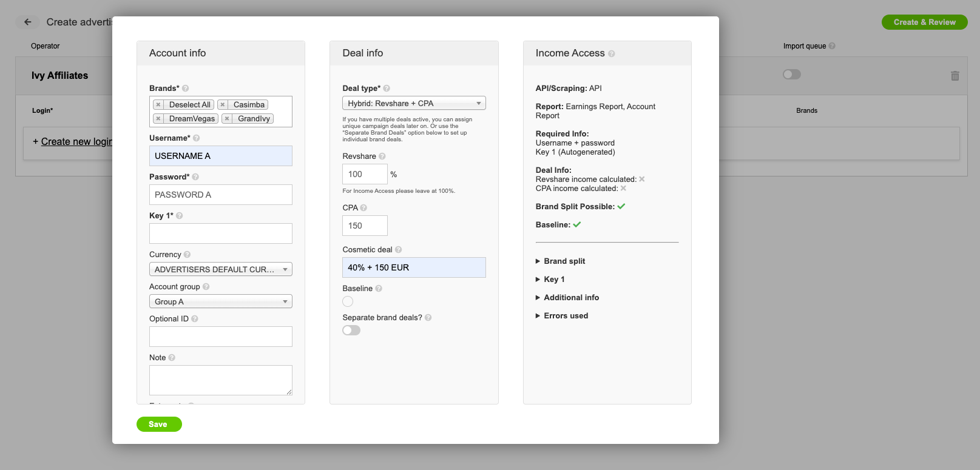Image resolution: width=980 pixels, height=470 pixels.
Task: Click the x on Deselect All tag
Action: click(158, 105)
